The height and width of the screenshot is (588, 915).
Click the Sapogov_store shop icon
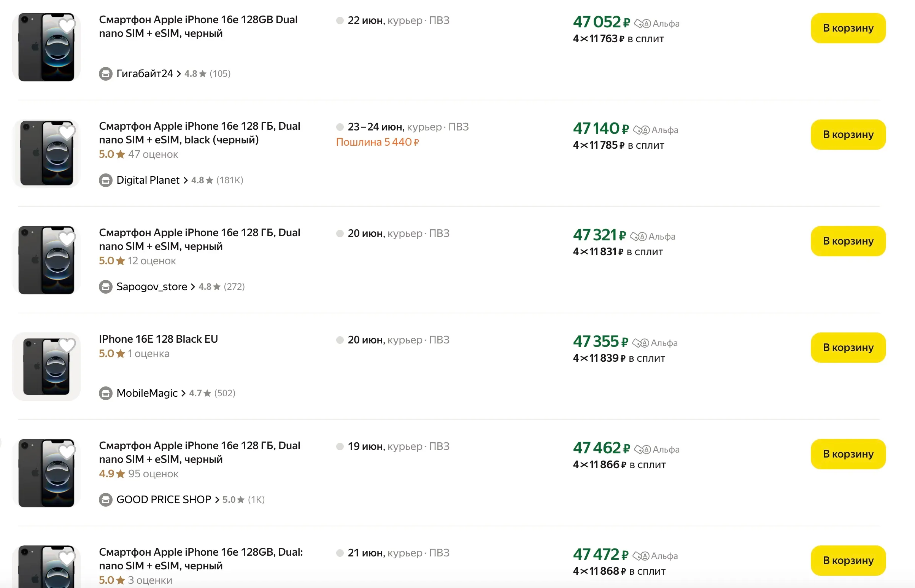pyautogui.click(x=105, y=287)
